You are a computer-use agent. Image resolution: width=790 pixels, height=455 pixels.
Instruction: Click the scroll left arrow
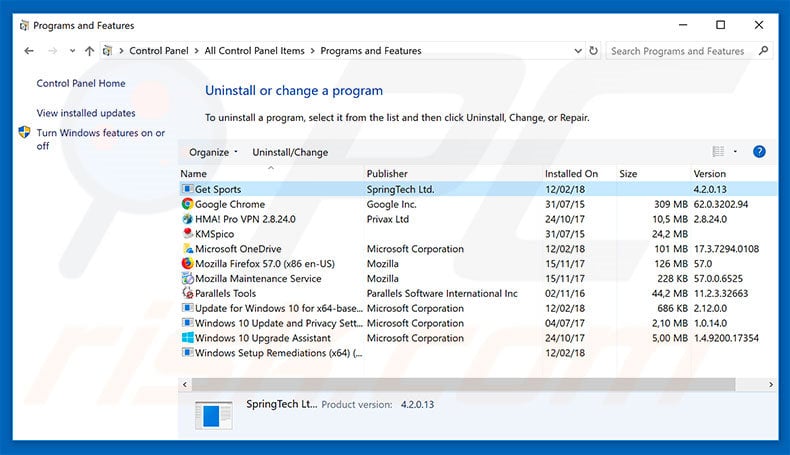point(185,384)
